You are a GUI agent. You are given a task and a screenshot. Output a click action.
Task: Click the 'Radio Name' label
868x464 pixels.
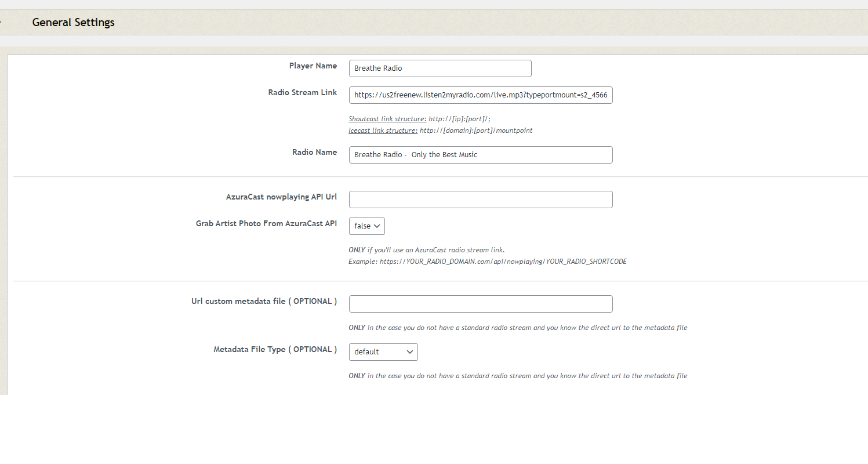tap(314, 153)
